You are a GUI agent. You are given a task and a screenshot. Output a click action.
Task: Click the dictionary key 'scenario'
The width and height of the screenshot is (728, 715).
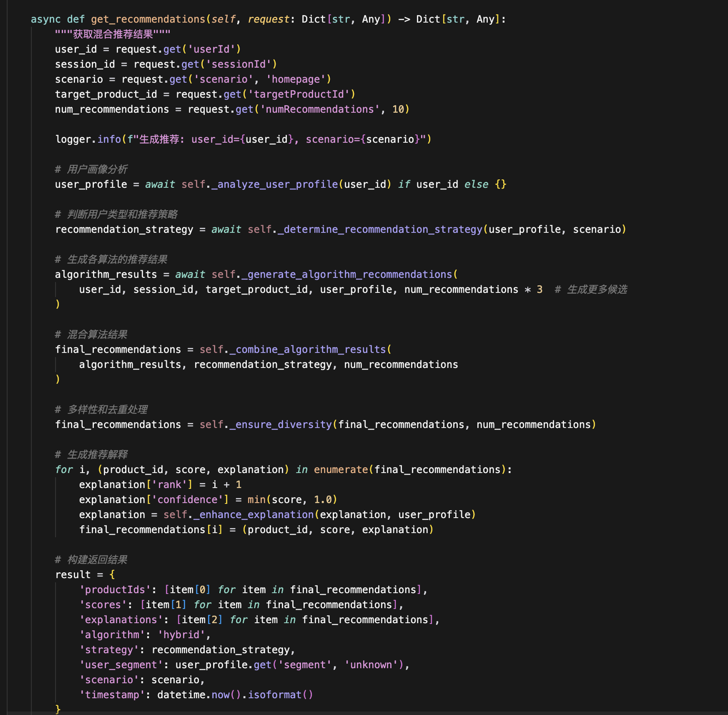[x=109, y=680]
